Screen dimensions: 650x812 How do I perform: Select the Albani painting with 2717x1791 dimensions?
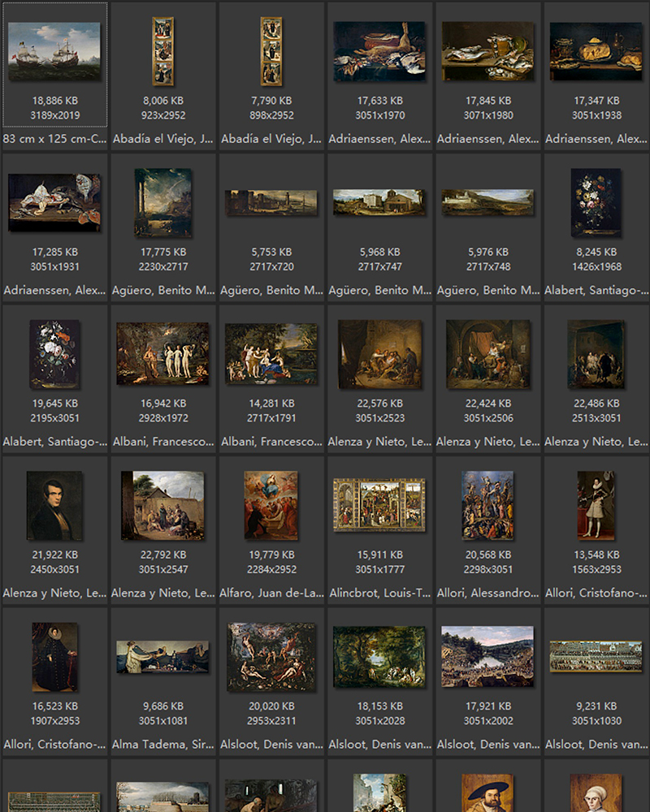pos(271,354)
